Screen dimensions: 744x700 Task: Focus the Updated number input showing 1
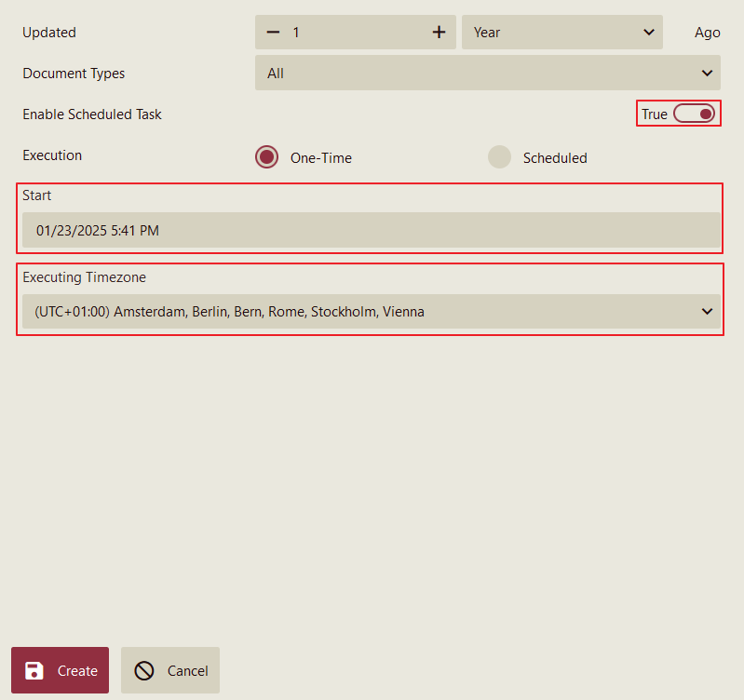click(356, 33)
